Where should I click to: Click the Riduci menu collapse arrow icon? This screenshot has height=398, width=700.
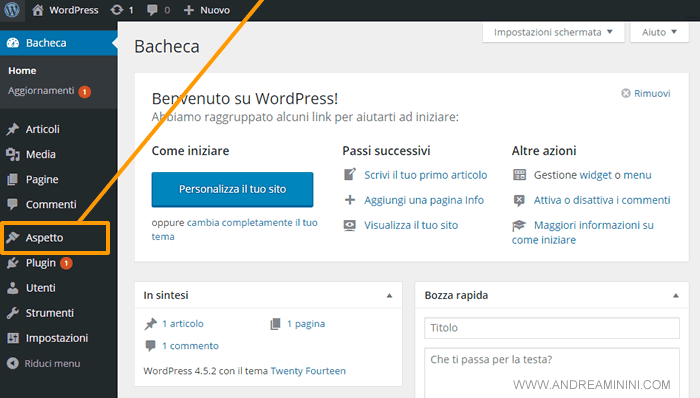12,363
